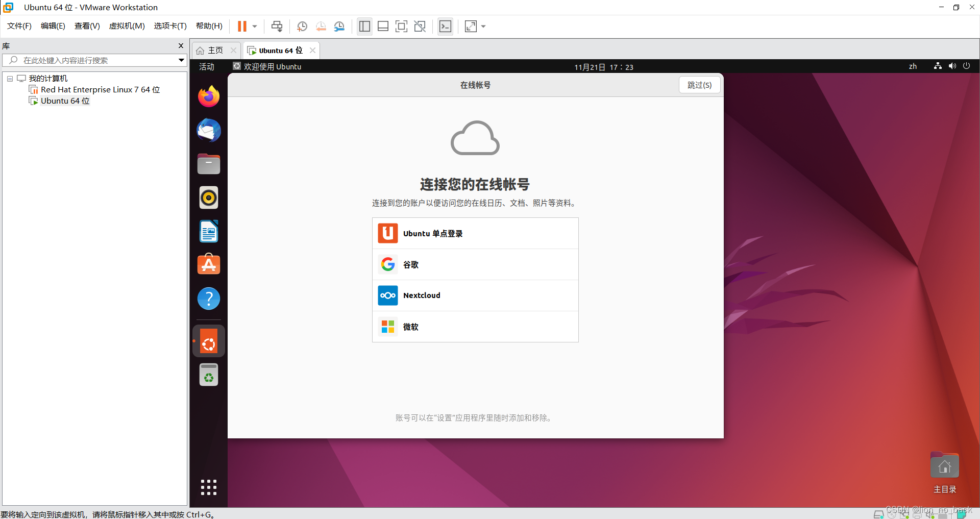The height and width of the screenshot is (519, 980).
Task: Collapse the 我的计算机 tree node
Action: click(9, 78)
